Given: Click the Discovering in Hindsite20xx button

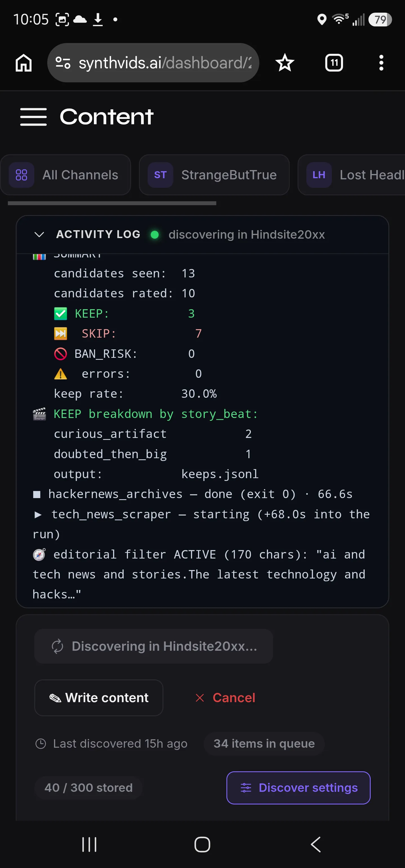Looking at the screenshot, I should 154,646.
